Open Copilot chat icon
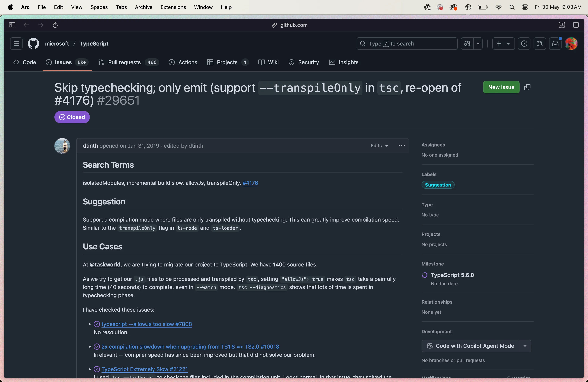This screenshot has width=588, height=382. pyautogui.click(x=467, y=44)
